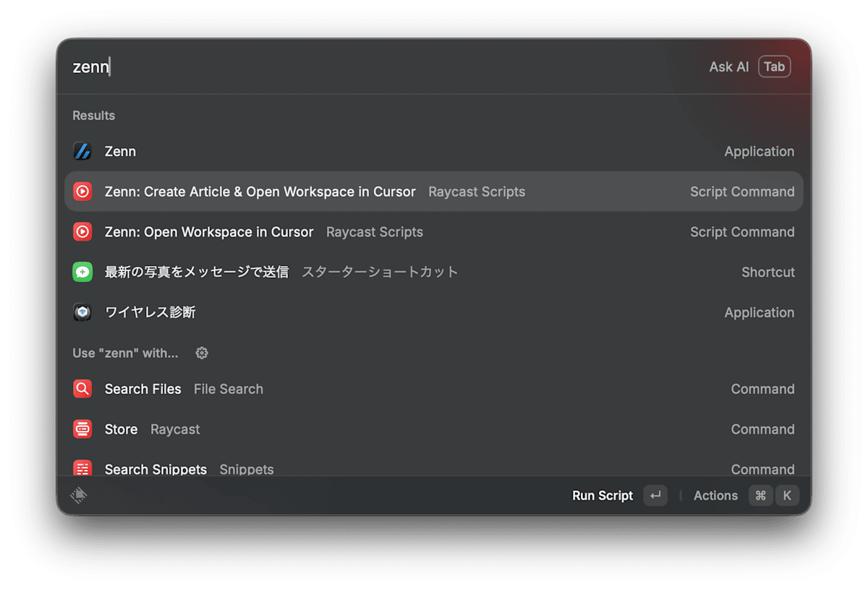
Task: Click the Raycast Store icon
Action: 82,429
